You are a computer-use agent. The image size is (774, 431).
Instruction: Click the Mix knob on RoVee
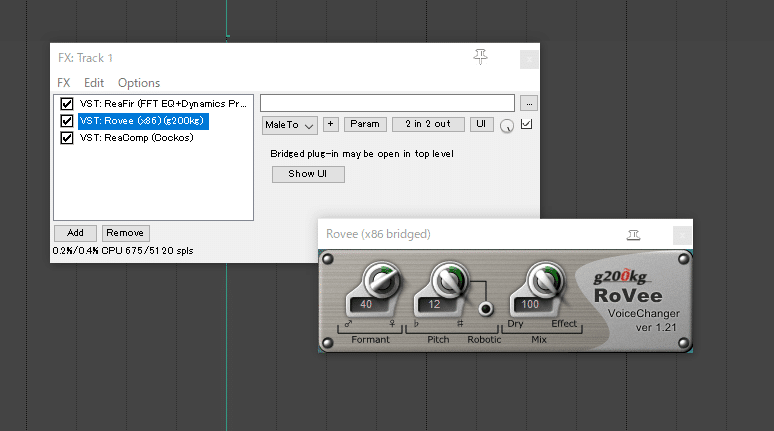[545, 280]
